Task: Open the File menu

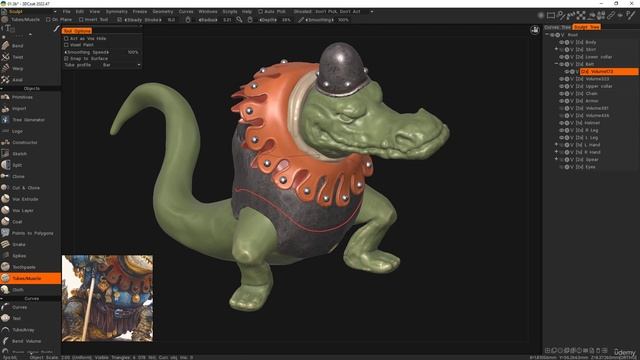Action: 67,12
